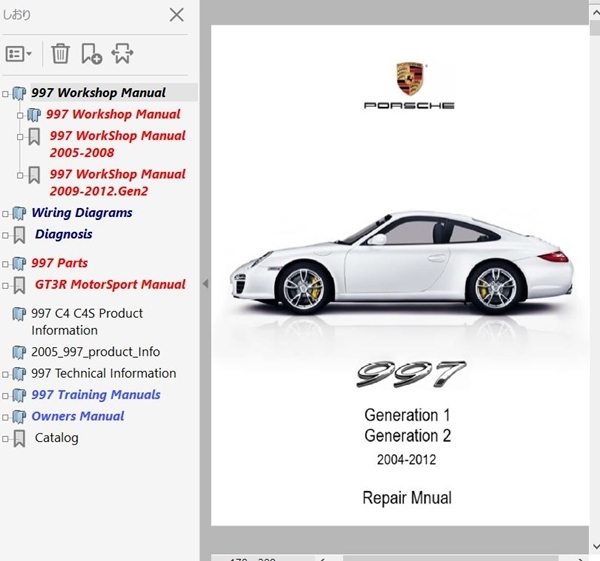Expand the 997 Technical Information node
This screenshot has height=561, width=600.
click(x=5, y=374)
